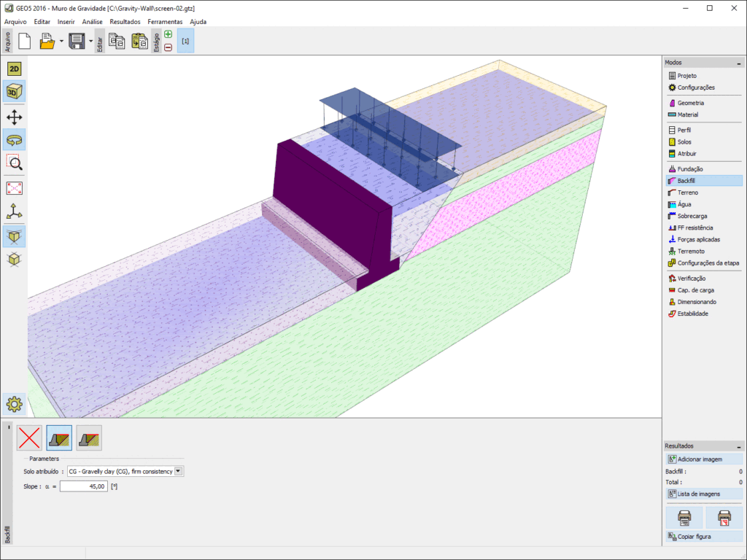Image resolution: width=747 pixels, height=560 pixels.
Task: Select Perfil mode
Action: [x=704, y=130]
